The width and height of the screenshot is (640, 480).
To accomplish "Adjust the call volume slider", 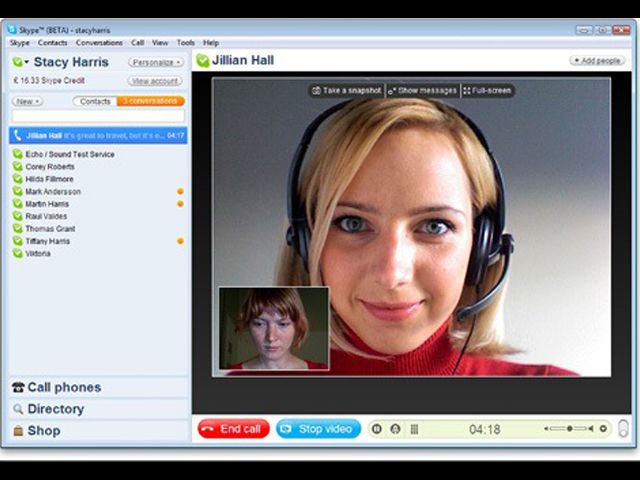I will [569, 429].
